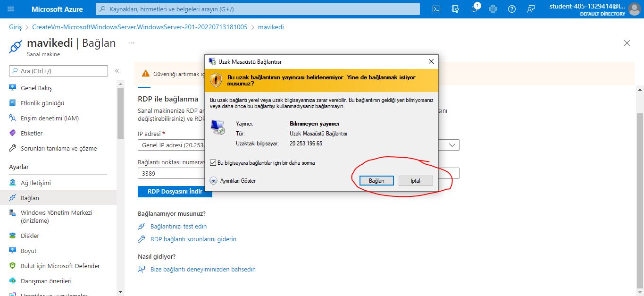
Task: Open portal settings gear
Action: click(493, 9)
